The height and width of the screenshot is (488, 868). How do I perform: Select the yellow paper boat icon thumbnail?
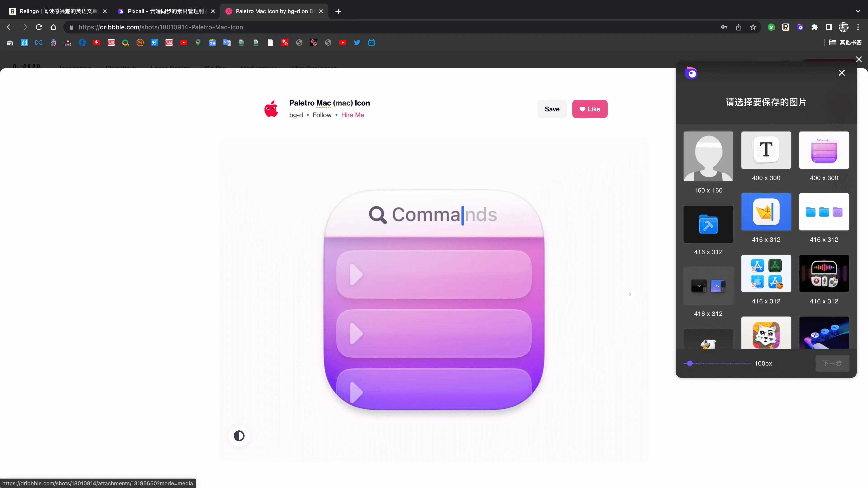[766, 211]
